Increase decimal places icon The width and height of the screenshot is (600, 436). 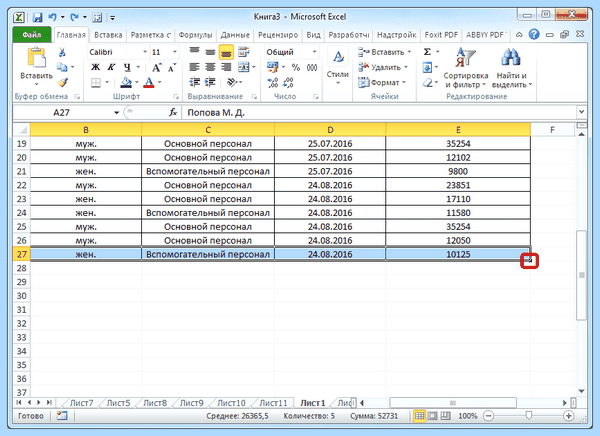coord(272,82)
